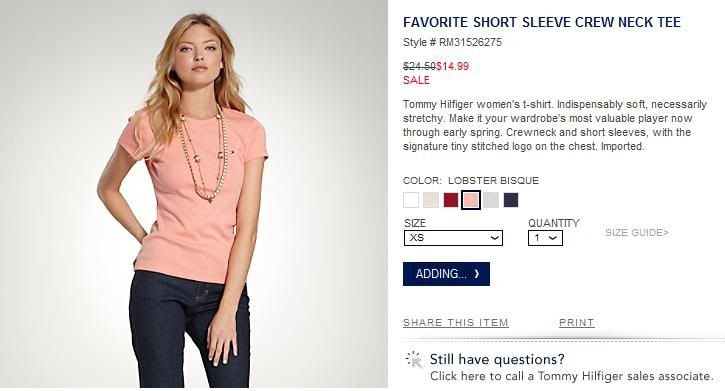Click the Still have questions? heading
The width and height of the screenshot is (725, 391).
point(497,359)
